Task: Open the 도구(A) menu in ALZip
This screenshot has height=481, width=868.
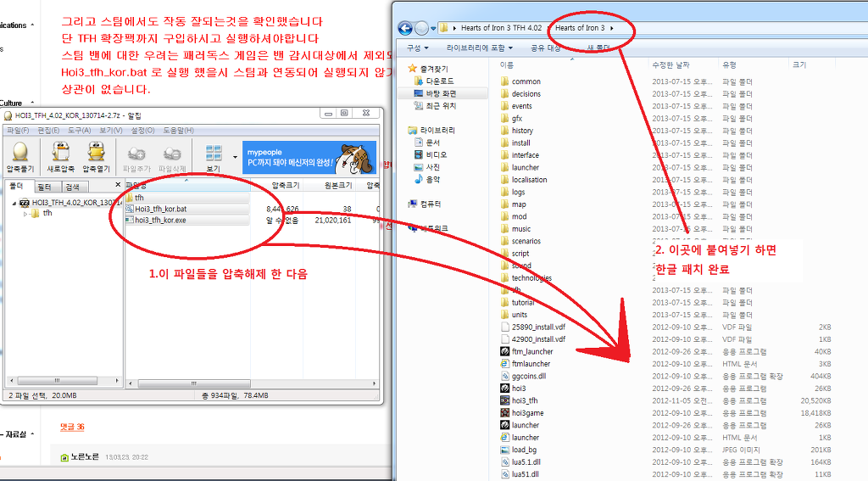Action: tap(79, 131)
